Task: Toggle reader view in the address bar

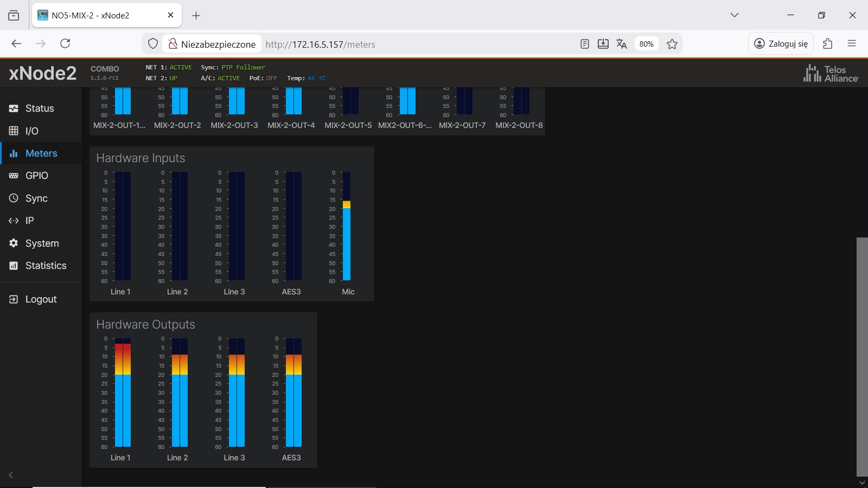Action: pyautogui.click(x=584, y=44)
